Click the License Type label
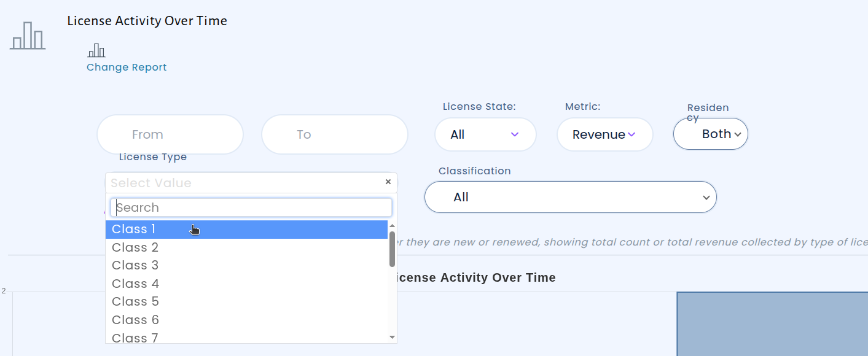Image resolution: width=868 pixels, height=356 pixels. click(153, 157)
